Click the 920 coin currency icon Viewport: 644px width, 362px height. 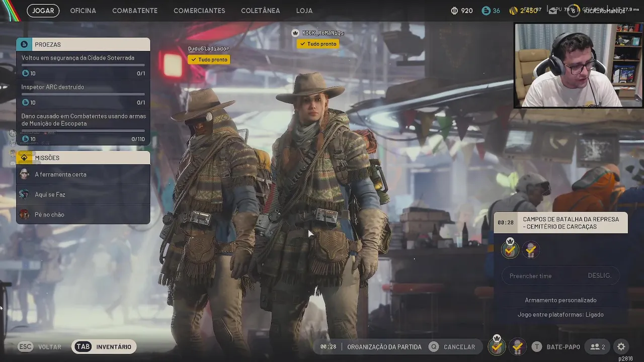click(454, 11)
